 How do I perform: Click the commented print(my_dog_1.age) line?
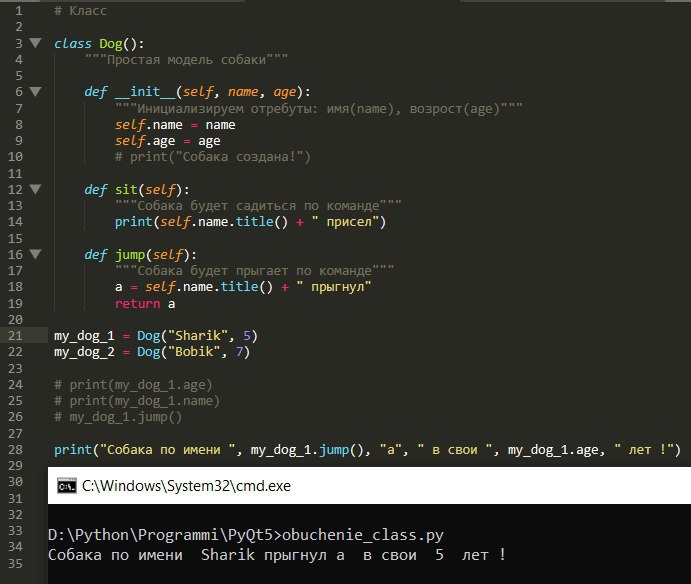[x=133, y=385]
